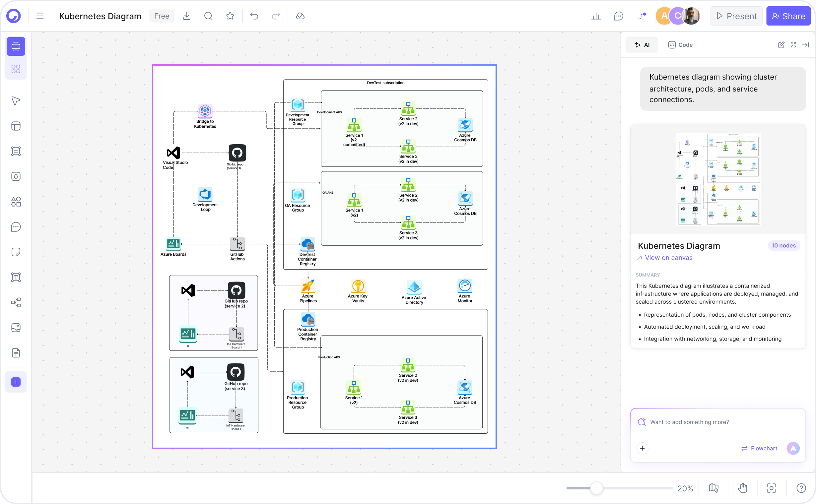Click the 20% zoom level value
This screenshot has height=504, width=816.
[685, 488]
